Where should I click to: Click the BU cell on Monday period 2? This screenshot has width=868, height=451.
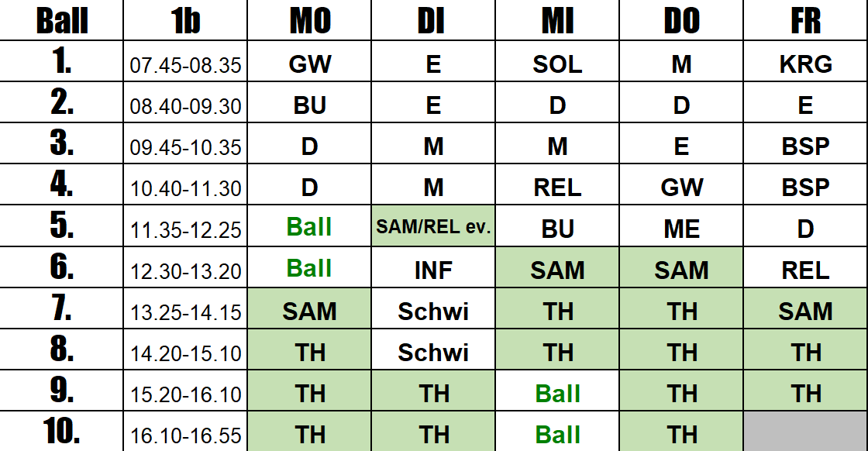tap(309, 102)
